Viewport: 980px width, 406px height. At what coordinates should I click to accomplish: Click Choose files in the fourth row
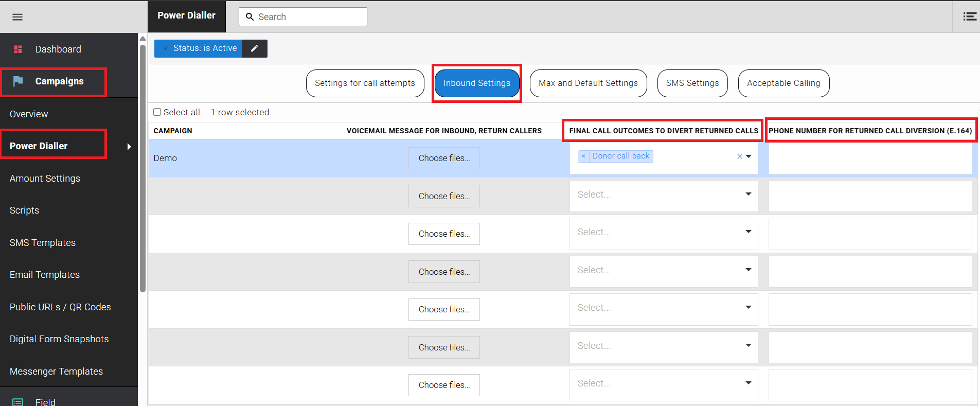(444, 272)
